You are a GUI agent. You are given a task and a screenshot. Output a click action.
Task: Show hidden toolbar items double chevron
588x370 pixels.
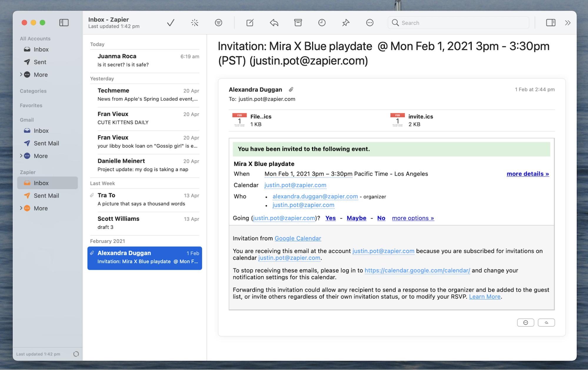(568, 23)
